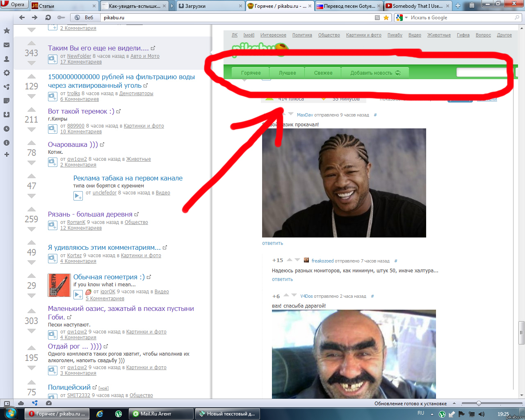This screenshot has width=525, height=420.
Task: Upvote the post rated 343
Action: [31, 43]
